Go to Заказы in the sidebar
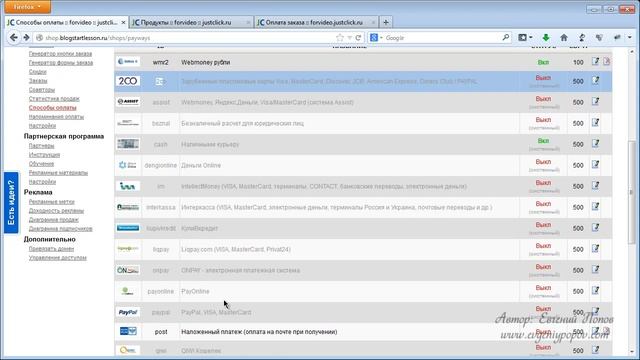This screenshot has height=360, width=640. [x=38, y=80]
